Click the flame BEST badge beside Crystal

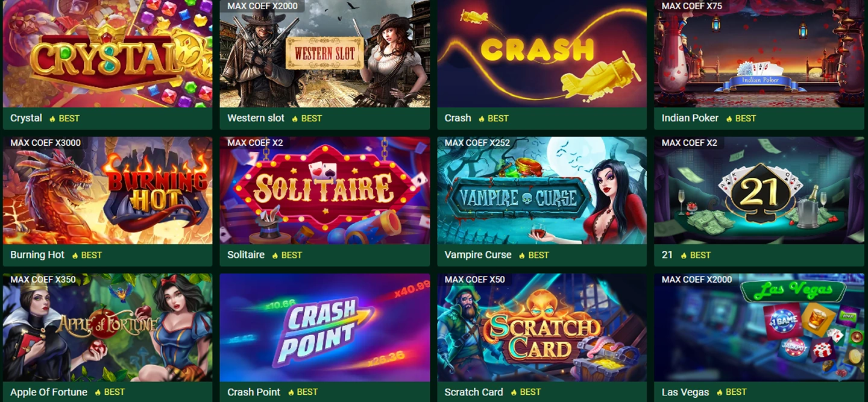coord(64,119)
